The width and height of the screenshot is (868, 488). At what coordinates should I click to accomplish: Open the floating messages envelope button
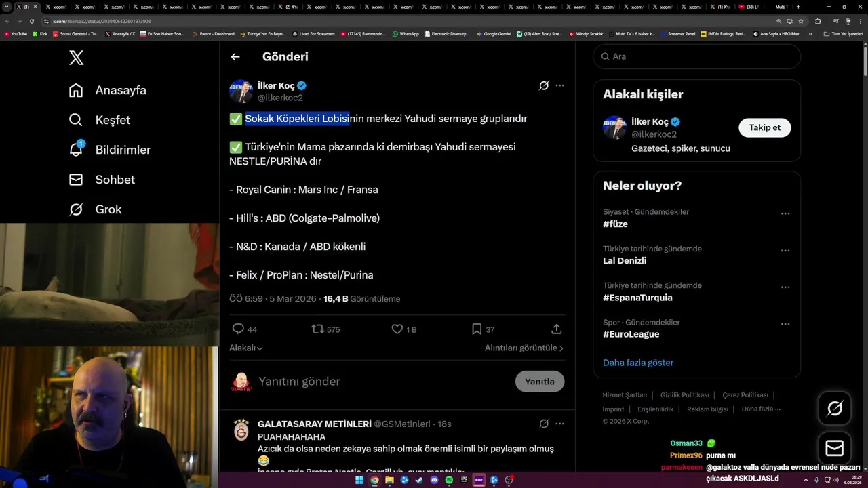tap(835, 449)
